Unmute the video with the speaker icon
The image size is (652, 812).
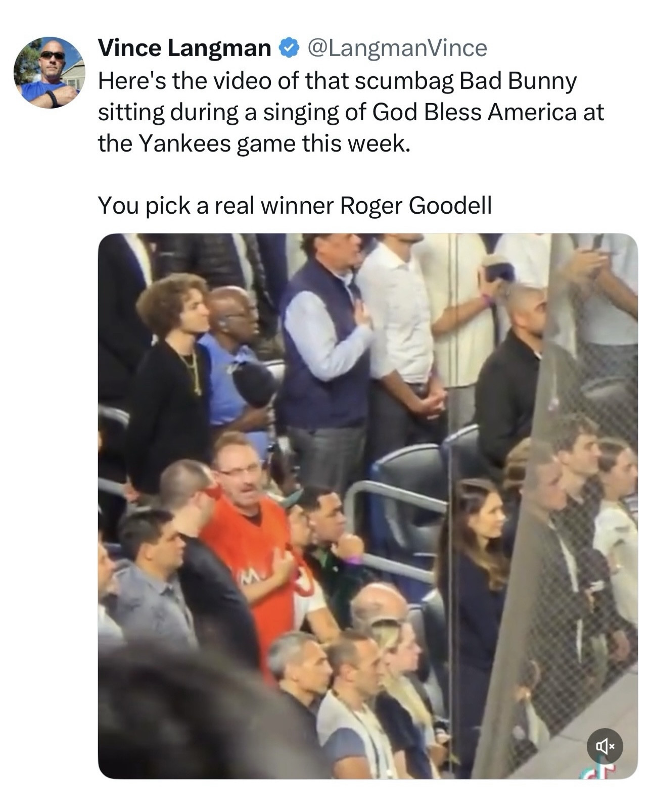pos(604,745)
